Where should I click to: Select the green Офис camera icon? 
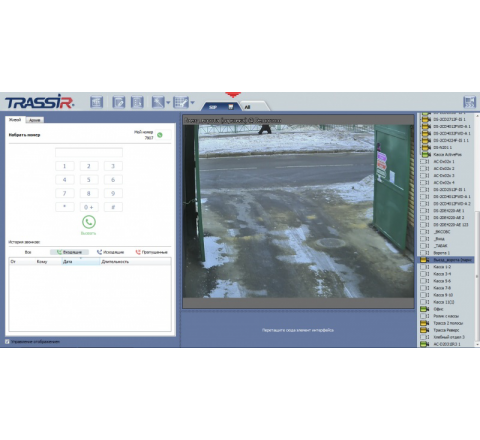click(424, 309)
